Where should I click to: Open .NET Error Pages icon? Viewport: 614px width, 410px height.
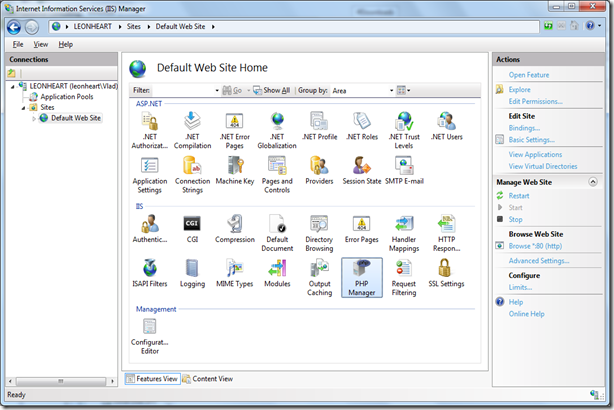235,130
